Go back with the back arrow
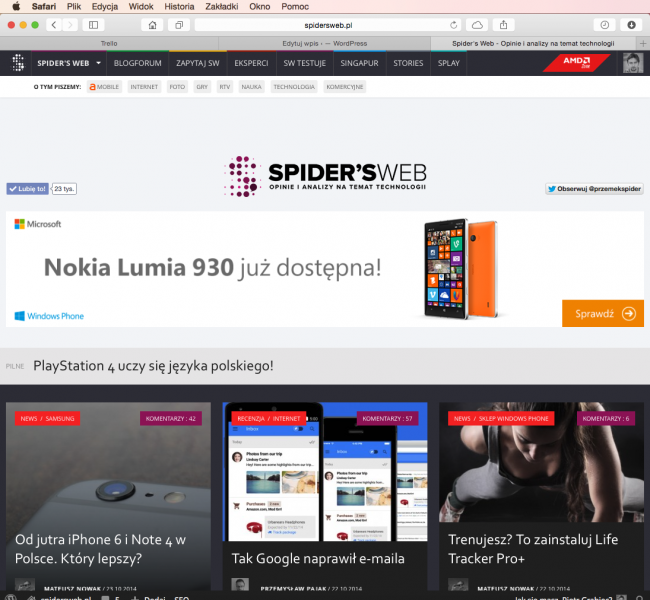 (54, 25)
